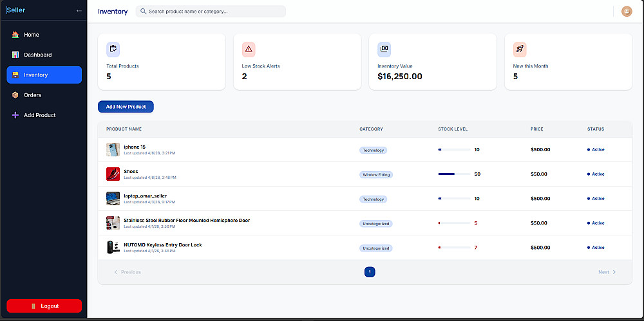This screenshot has height=321, width=644.
Task: Click the Category column header
Action: pyautogui.click(x=372, y=129)
